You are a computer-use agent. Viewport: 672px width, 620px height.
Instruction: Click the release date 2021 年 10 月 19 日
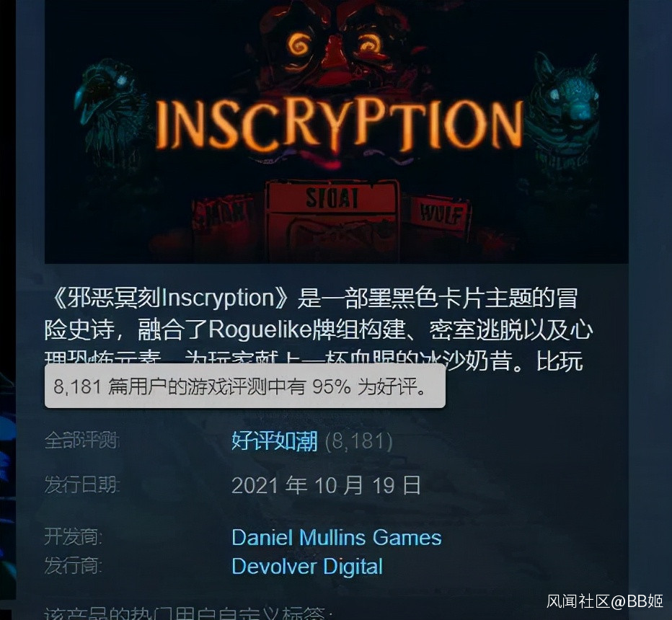326,485
